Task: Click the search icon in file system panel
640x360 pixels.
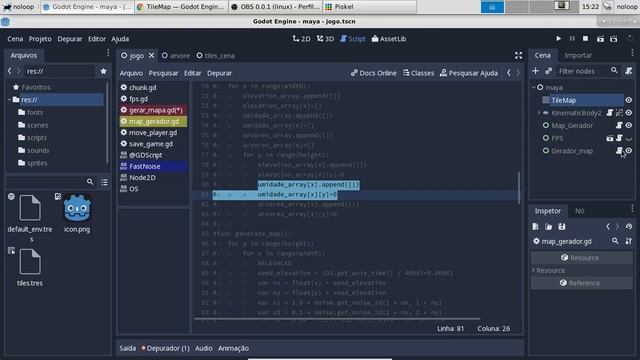Action: [x=90, y=182]
